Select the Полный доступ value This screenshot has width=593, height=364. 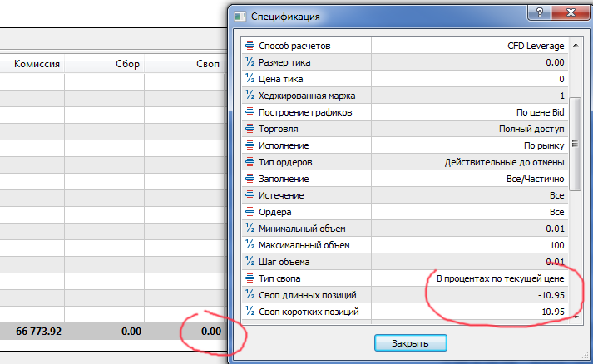pos(531,129)
